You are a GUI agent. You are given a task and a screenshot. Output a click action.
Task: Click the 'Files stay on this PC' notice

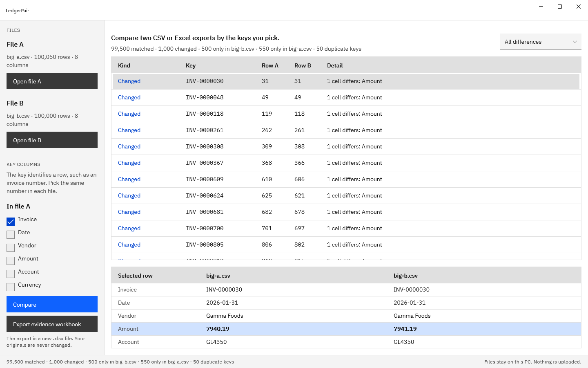click(533, 362)
